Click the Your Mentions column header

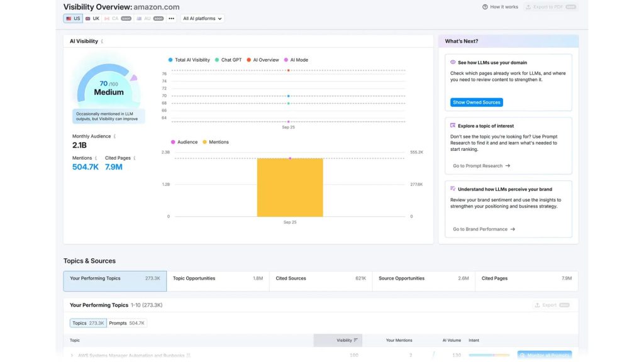[399, 340]
